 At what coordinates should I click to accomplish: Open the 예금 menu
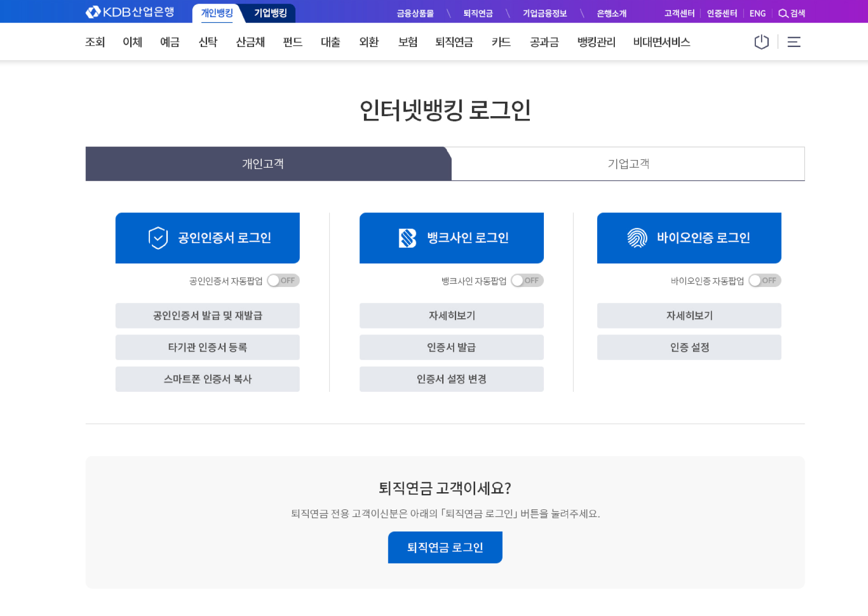(170, 42)
